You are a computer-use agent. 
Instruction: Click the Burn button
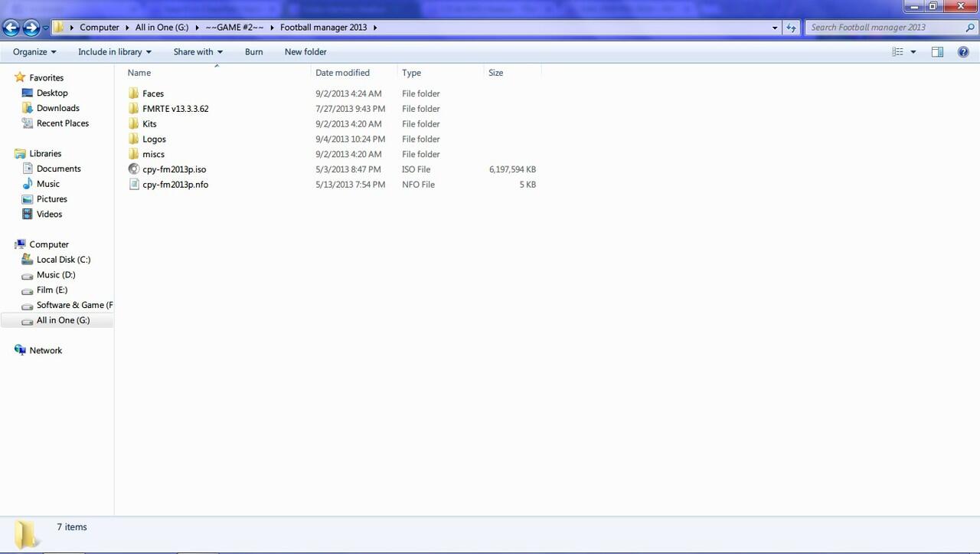[x=253, y=52]
